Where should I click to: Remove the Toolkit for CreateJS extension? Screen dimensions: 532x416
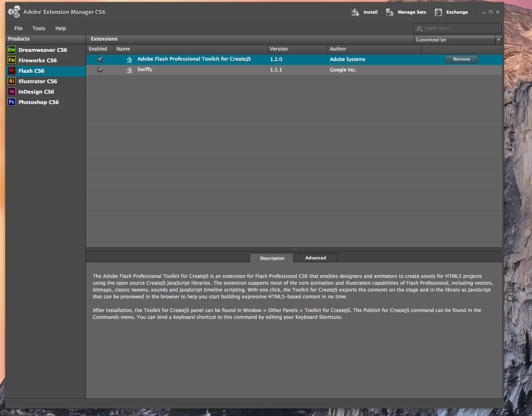coord(461,59)
